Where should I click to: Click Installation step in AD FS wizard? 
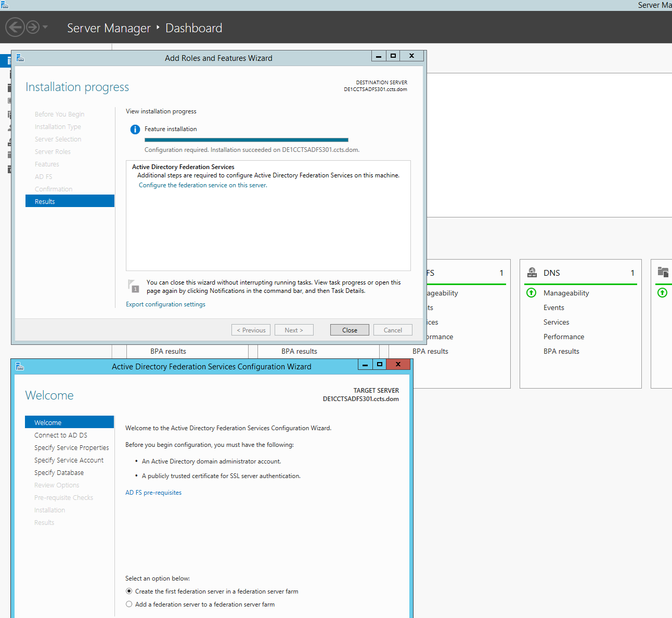pyautogui.click(x=49, y=510)
